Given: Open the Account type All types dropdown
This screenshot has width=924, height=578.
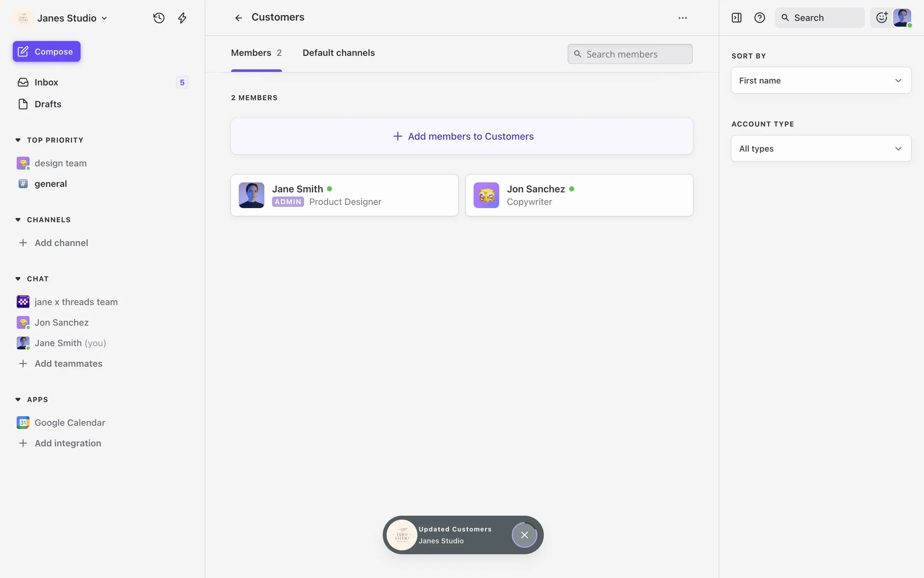Looking at the screenshot, I should pyautogui.click(x=821, y=148).
